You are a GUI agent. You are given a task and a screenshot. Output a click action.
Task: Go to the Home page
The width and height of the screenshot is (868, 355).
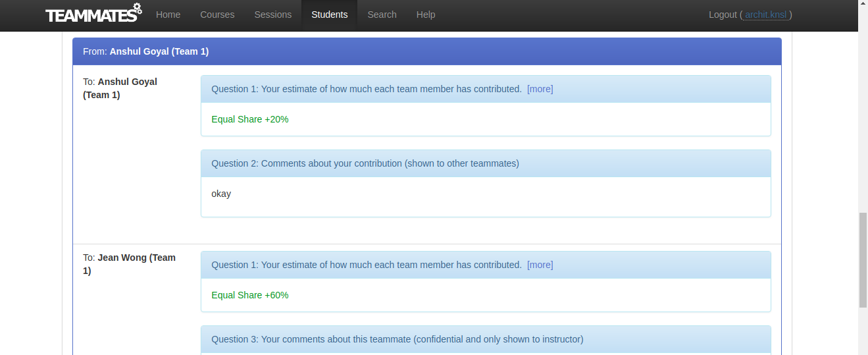(x=168, y=14)
